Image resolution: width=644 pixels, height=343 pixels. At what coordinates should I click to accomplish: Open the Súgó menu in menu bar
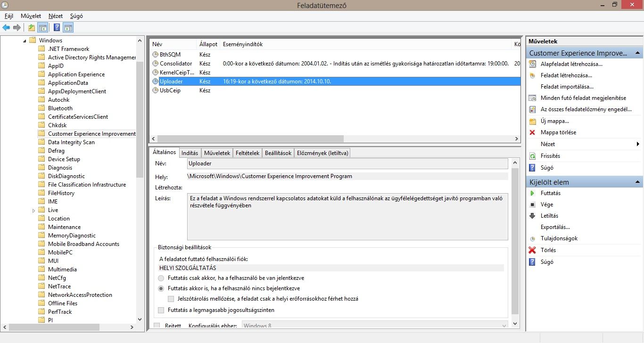coord(76,16)
